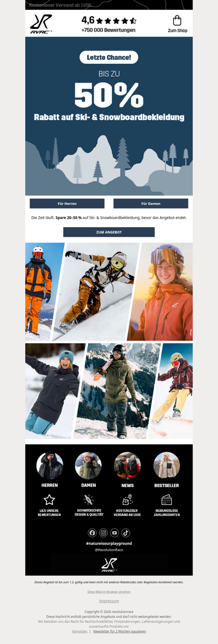Open the shopping bag icon
Image resolution: width=218 pixels, height=644 pixels.
pos(177,21)
